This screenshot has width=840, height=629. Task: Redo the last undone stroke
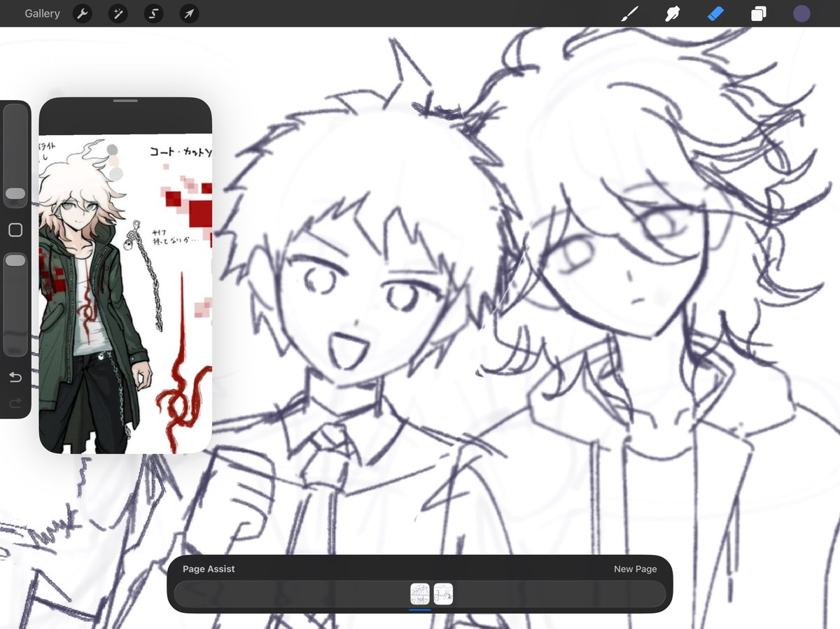15,402
